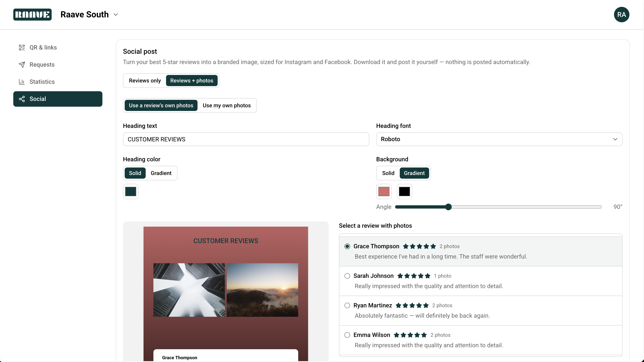Click the skyscrapers photo in preview

coord(189,290)
